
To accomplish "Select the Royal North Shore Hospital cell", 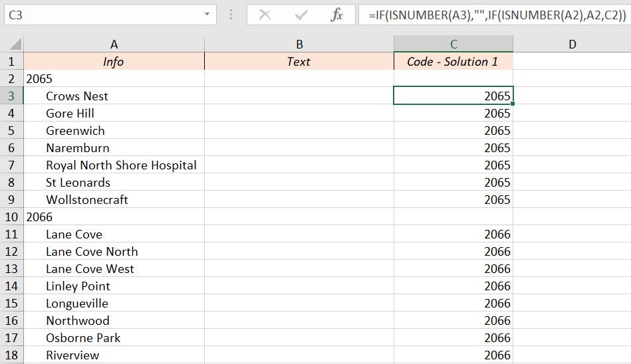I will (114, 165).
